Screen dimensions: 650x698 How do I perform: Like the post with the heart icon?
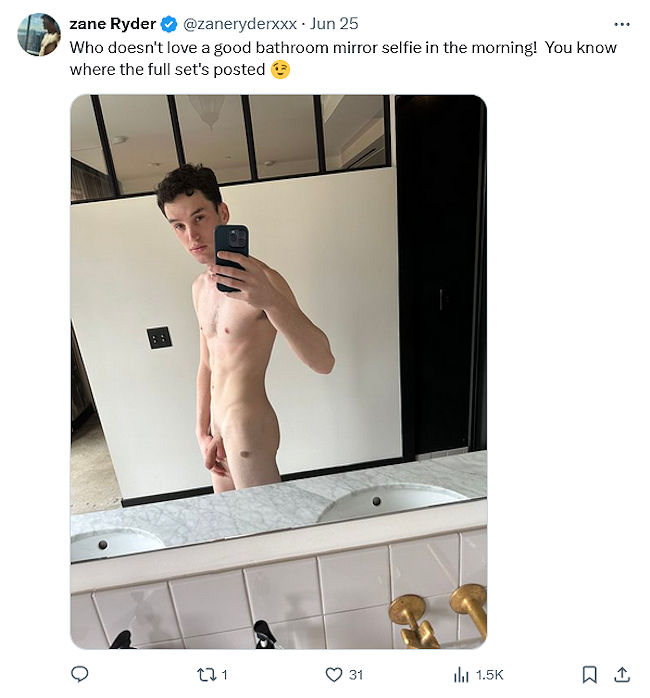(334, 674)
